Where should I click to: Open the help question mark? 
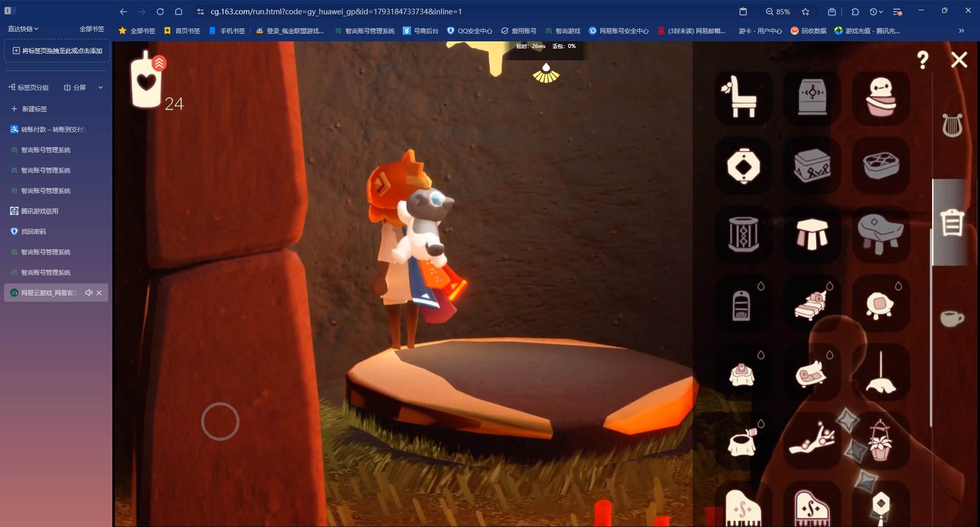coord(923,60)
